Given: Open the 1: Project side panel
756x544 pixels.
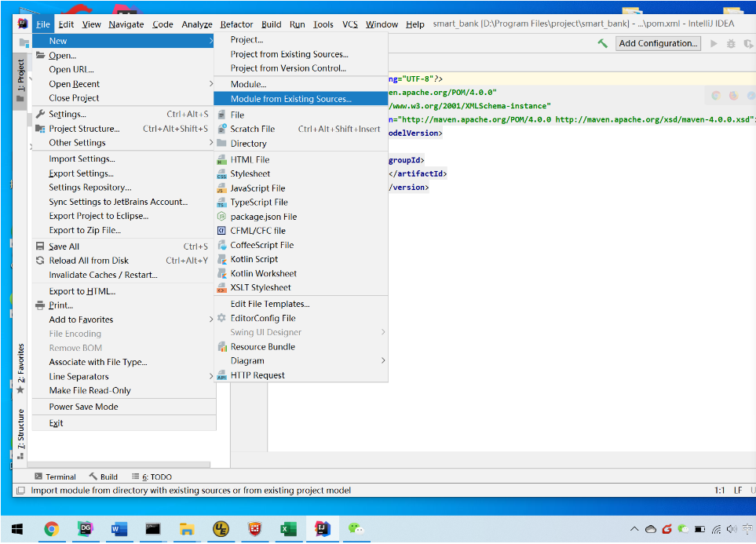Looking at the screenshot, I should 20,81.
